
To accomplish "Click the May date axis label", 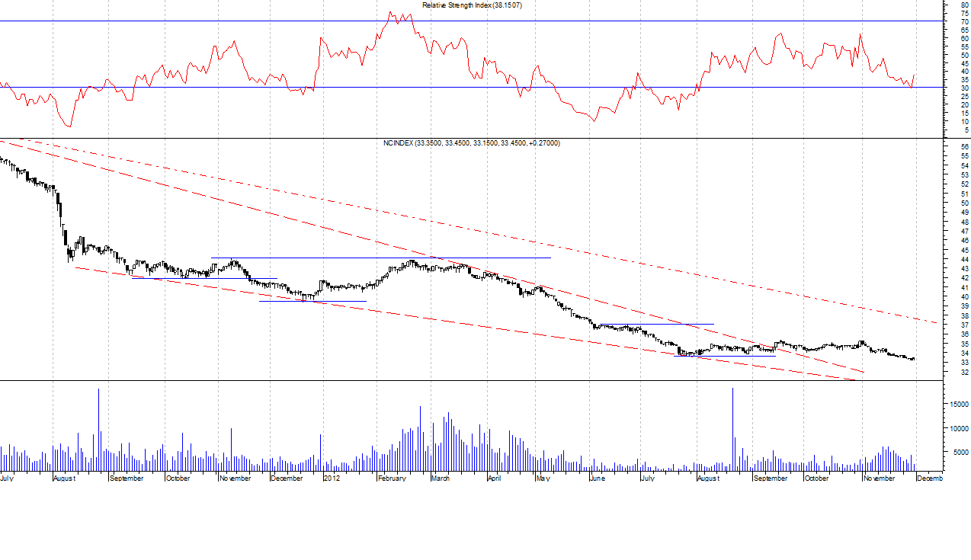I will click(x=542, y=478).
